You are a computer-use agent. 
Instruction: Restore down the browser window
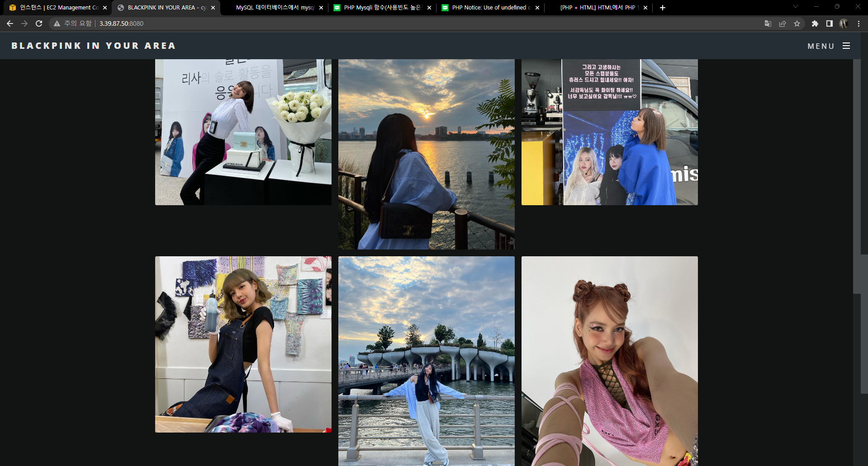click(837, 6)
